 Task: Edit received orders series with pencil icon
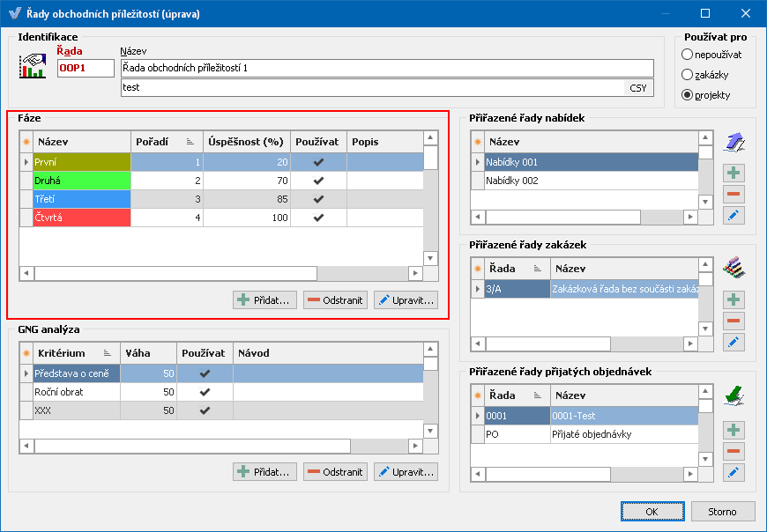tap(733, 472)
